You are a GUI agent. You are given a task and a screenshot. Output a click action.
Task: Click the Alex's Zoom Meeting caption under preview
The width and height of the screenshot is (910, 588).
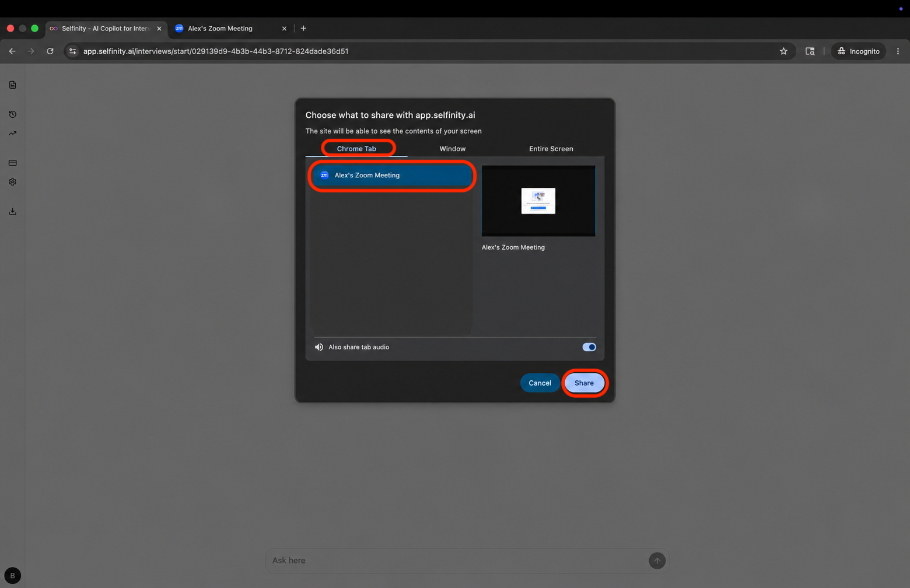tap(513, 247)
